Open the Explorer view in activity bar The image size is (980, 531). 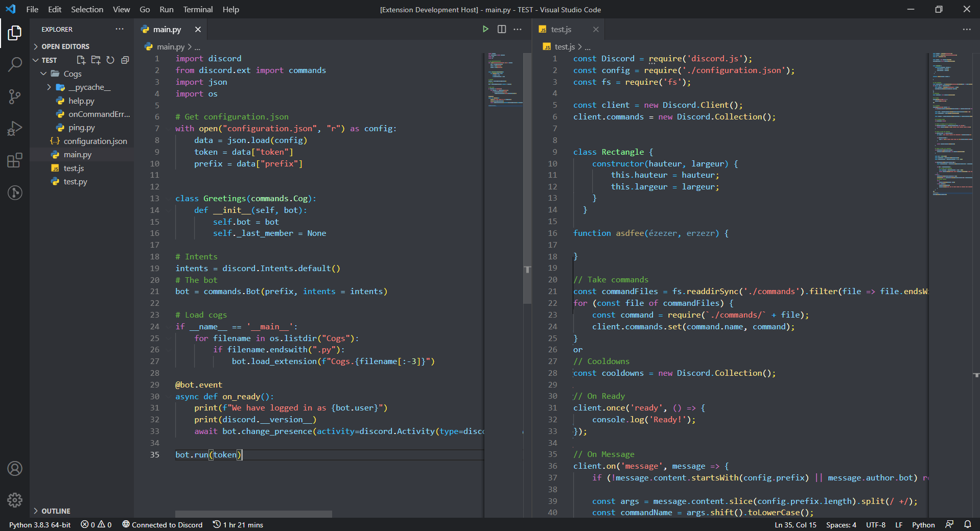pos(15,33)
